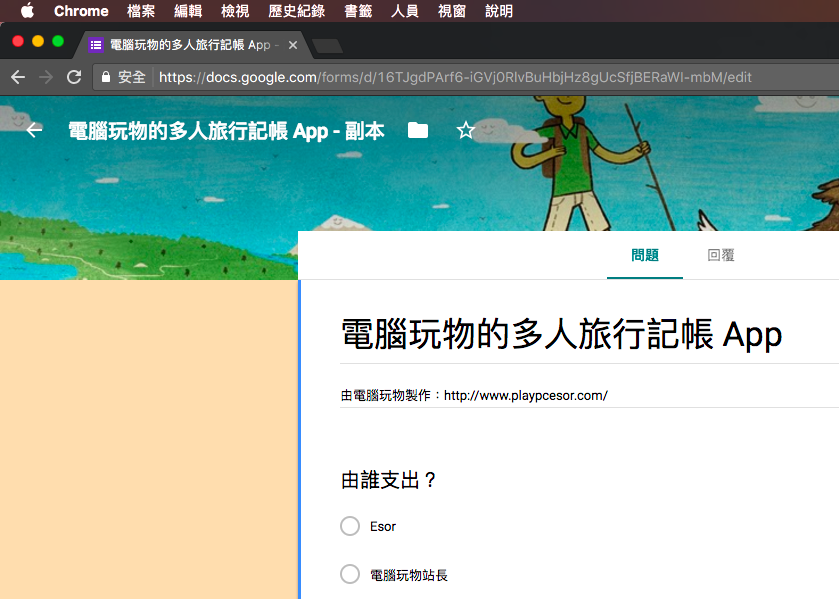
Task: Maximize the Chrome window with green button
Action: (58, 41)
